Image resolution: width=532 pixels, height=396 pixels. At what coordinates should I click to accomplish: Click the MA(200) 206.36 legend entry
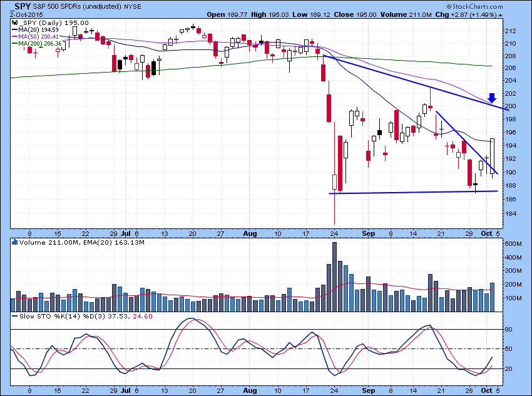[40, 43]
